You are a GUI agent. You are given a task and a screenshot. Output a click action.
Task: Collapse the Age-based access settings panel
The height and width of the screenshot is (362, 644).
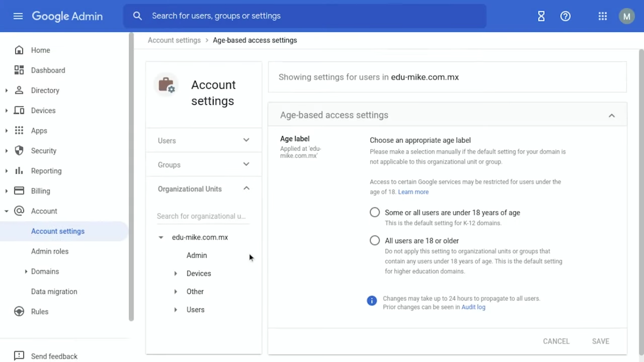pyautogui.click(x=611, y=115)
